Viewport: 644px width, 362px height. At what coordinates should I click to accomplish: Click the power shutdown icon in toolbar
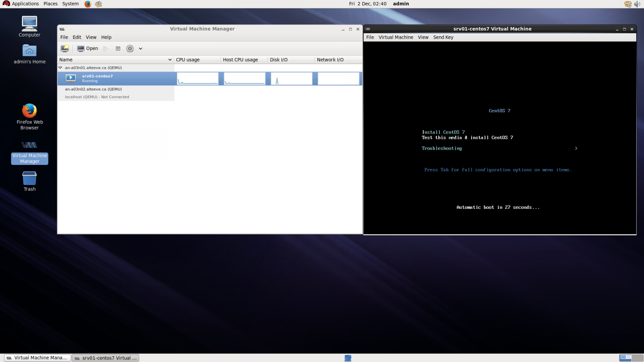[x=130, y=48]
